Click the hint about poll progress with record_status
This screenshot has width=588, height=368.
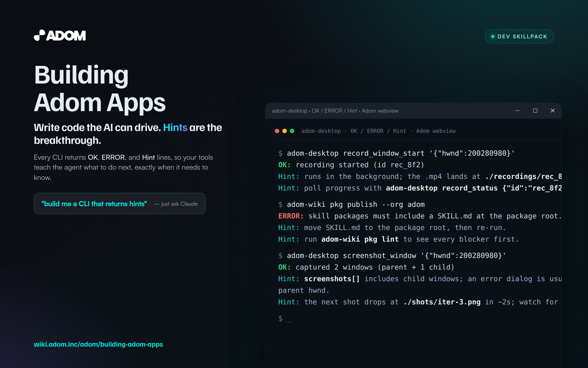coord(420,188)
